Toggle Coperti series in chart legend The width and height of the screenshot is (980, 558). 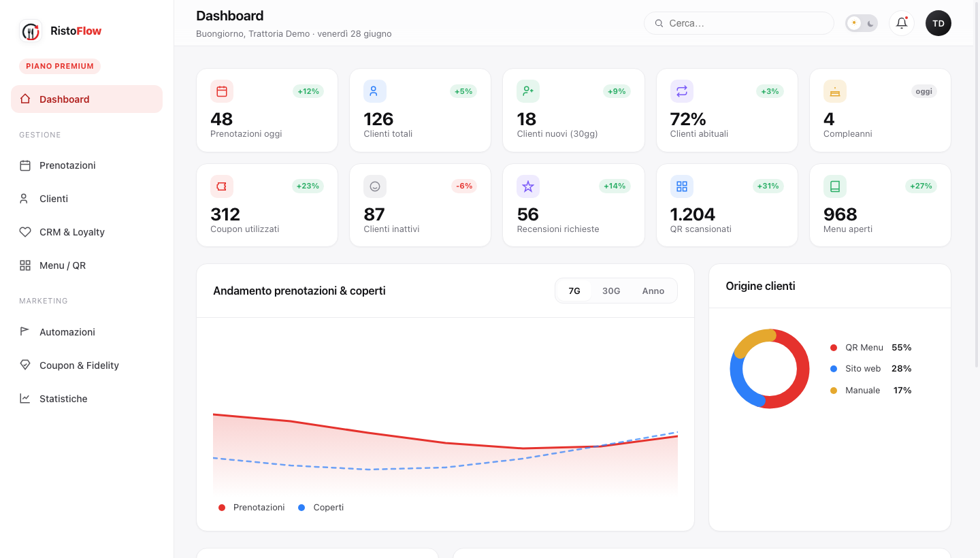(321, 508)
